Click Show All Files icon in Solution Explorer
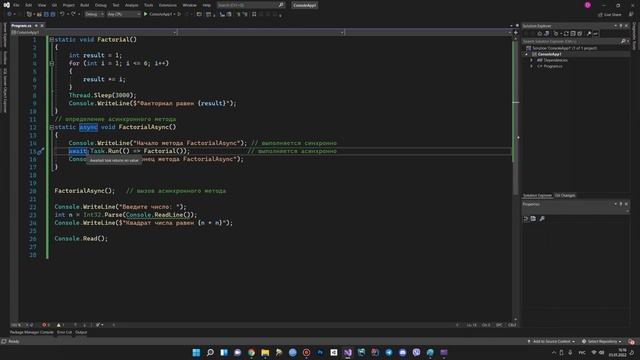Viewport: 640px width, 360px height. tap(580, 33)
